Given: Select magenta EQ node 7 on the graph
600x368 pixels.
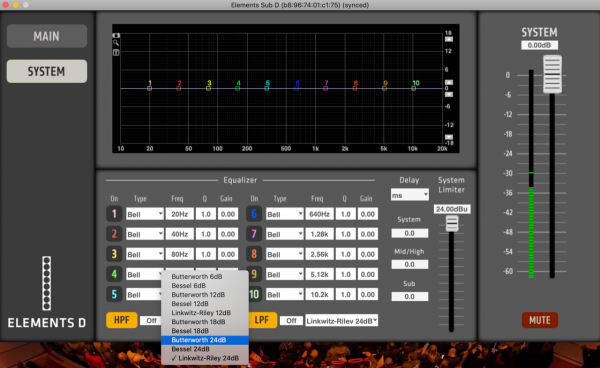Looking at the screenshot, I should [326, 88].
